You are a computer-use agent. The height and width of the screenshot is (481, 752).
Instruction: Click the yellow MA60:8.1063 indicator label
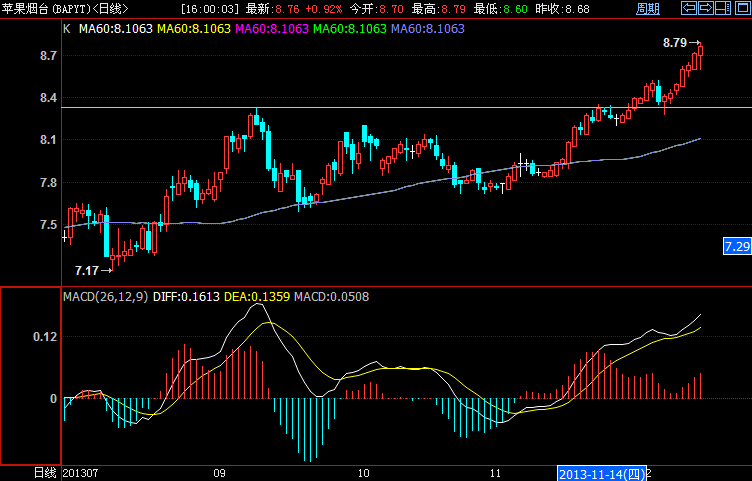194,29
